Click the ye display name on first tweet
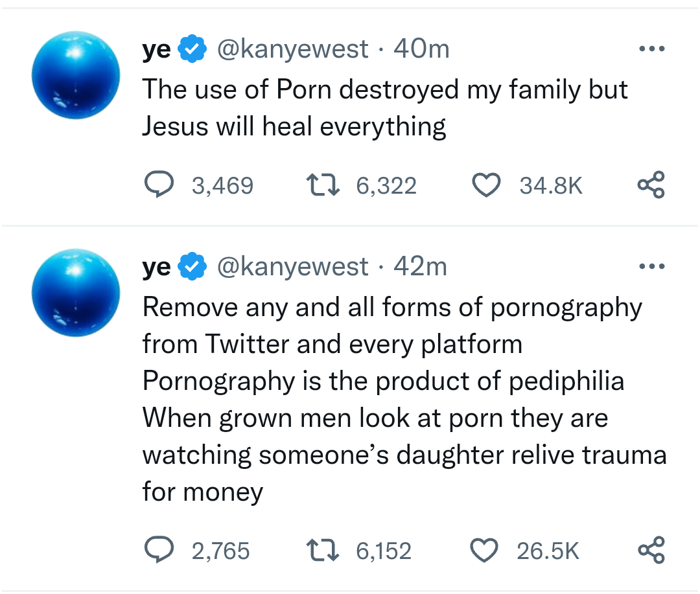Viewport: 700px width, 594px height. 156,50
